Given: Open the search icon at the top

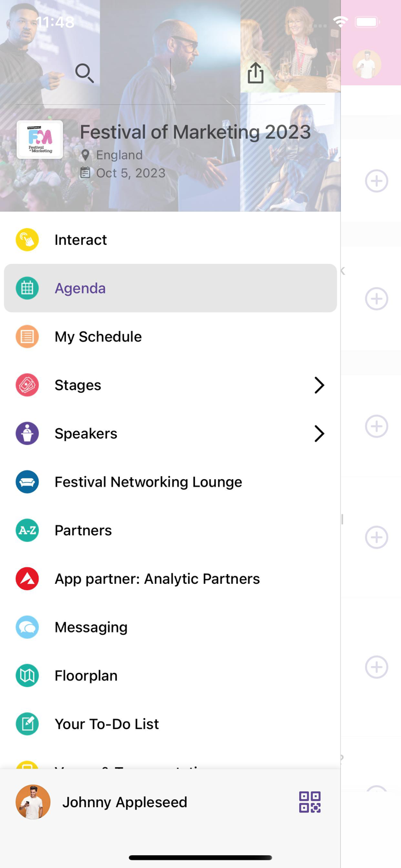Looking at the screenshot, I should point(84,73).
